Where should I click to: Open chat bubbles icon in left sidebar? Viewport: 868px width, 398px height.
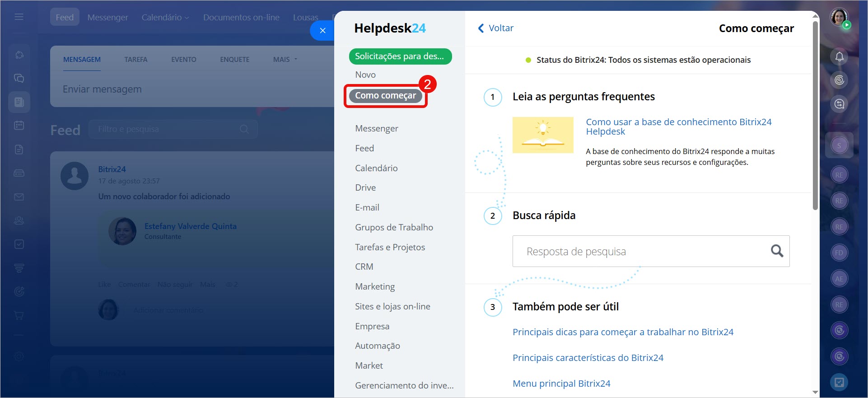click(x=19, y=78)
